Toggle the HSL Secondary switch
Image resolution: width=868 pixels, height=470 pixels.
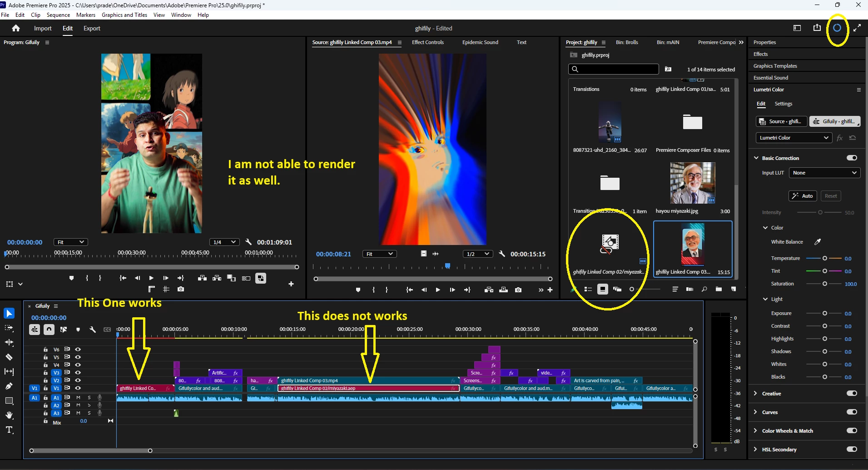tap(852, 449)
